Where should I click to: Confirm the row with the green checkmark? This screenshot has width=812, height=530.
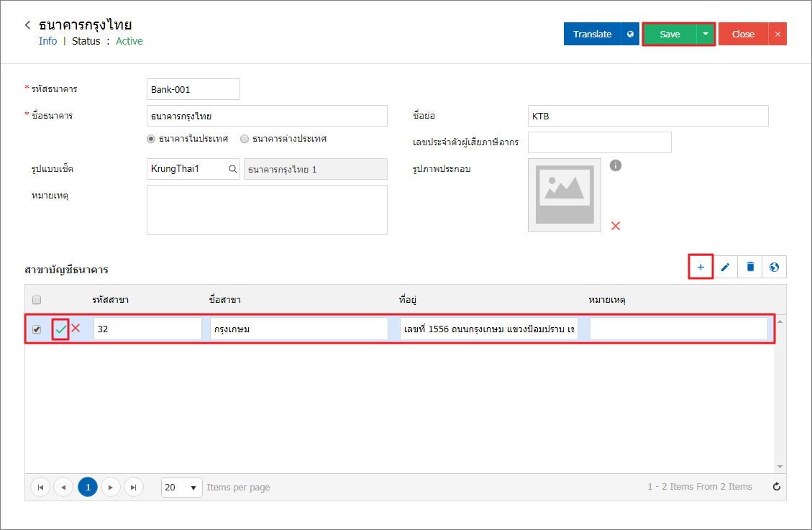[x=60, y=329]
